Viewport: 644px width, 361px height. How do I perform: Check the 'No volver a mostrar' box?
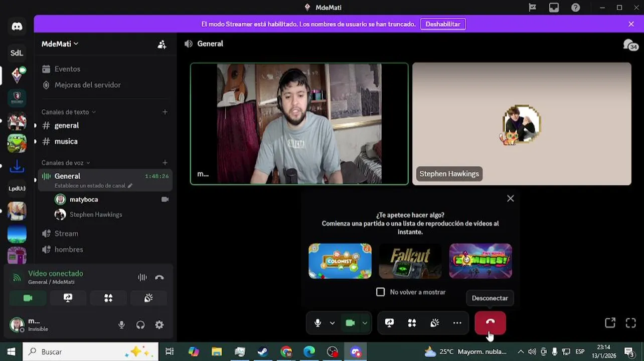tap(381, 292)
